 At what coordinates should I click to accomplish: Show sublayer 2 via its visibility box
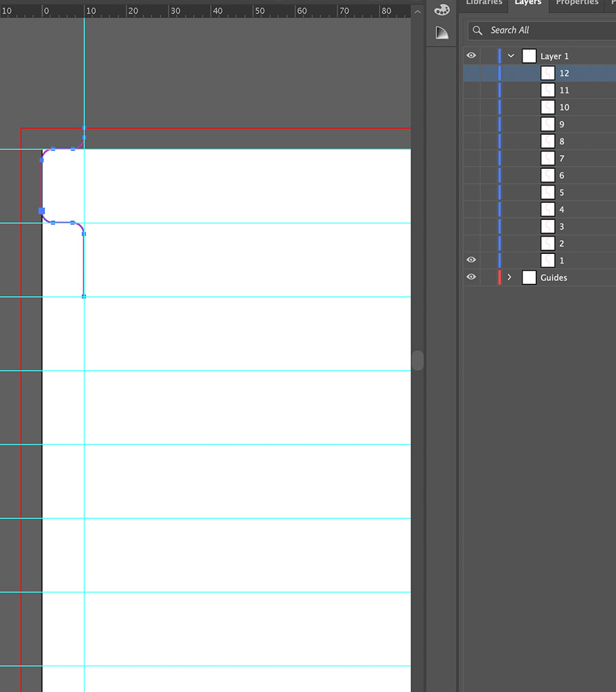click(471, 243)
